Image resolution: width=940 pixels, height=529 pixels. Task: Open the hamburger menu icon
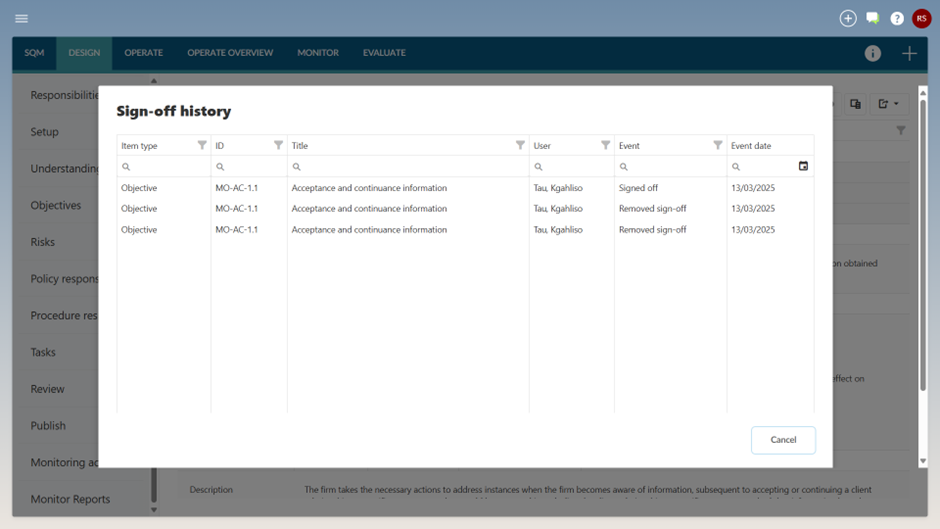click(21, 18)
